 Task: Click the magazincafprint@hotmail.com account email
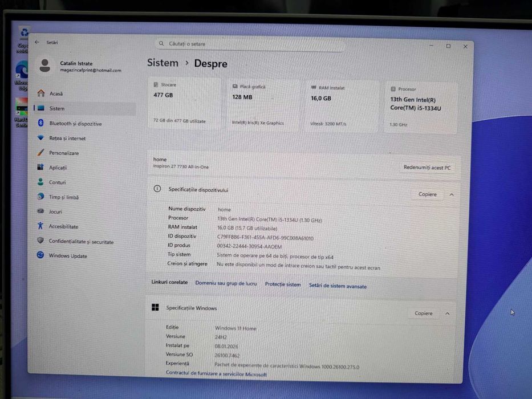click(x=91, y=70)
